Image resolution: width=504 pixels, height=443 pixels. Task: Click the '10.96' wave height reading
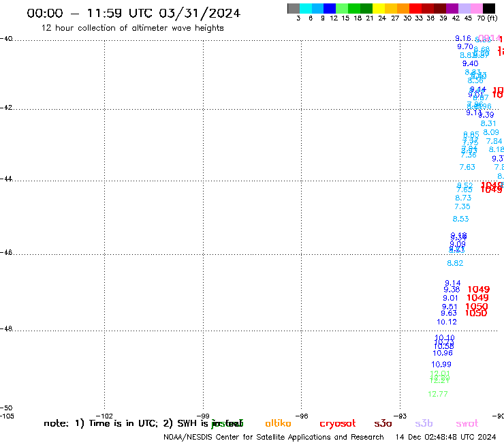[443, 353]
